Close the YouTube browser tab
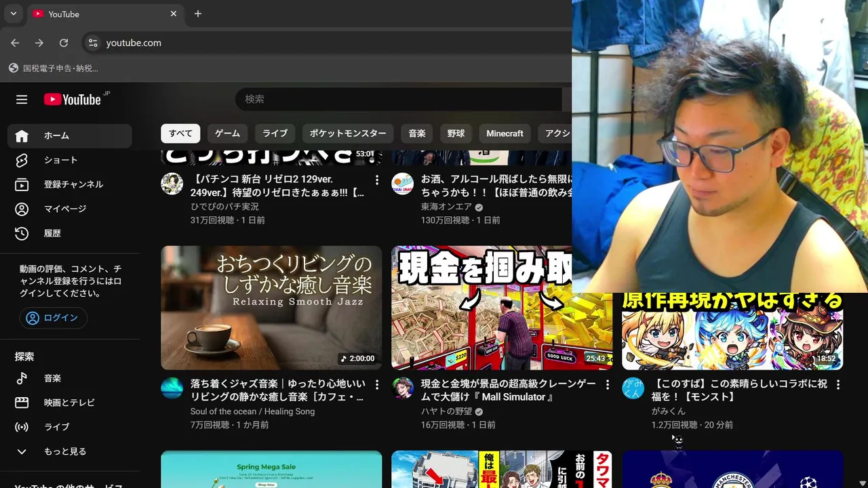Image resolution: width=868 pixels, height=488 pixels. [x=174, y=14]
